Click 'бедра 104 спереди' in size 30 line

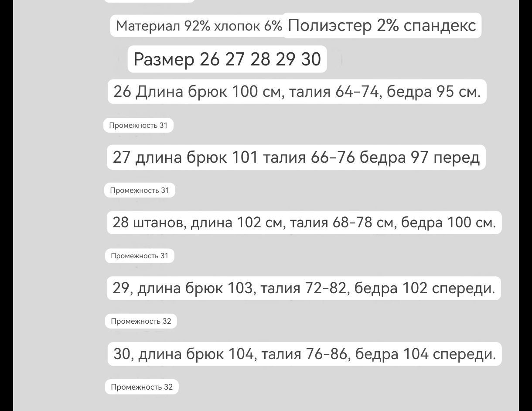(x=425, y=353)
